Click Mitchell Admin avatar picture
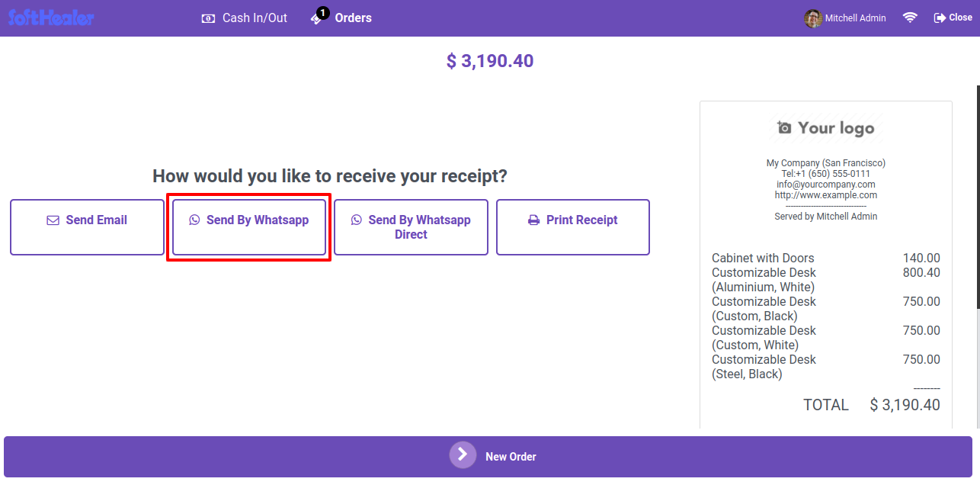This screenshot has height=485, width=980. point(813,18)
